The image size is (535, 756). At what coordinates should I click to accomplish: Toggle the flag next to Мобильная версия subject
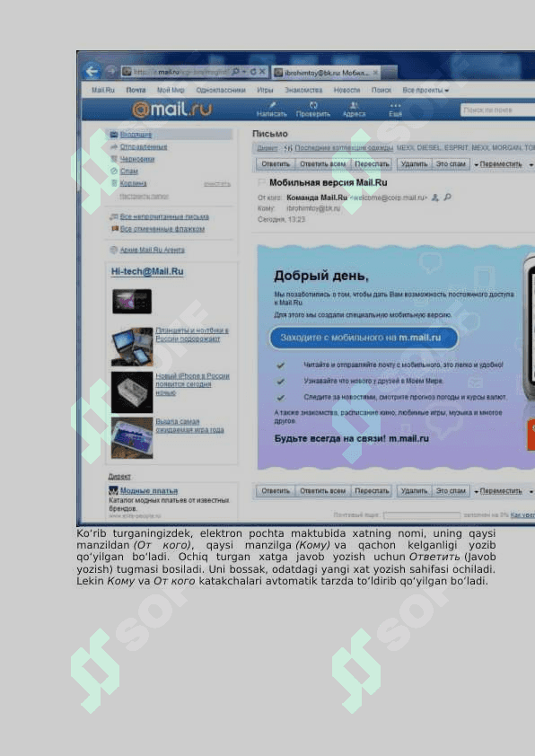pos(260,182)
